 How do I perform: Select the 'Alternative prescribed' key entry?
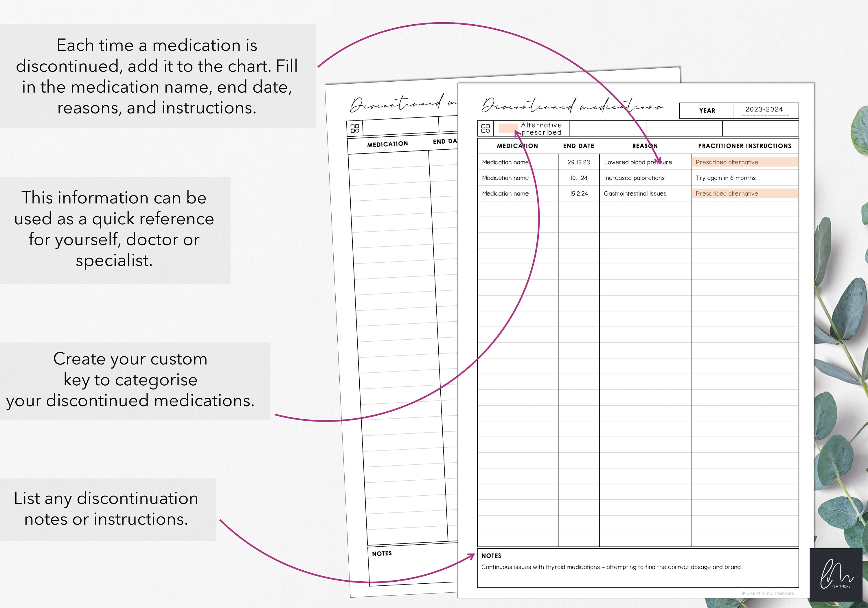(x=541, y=129)
